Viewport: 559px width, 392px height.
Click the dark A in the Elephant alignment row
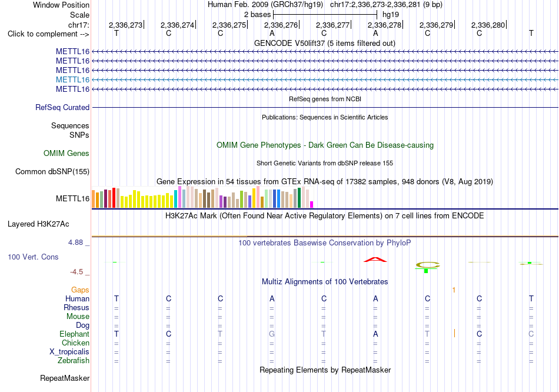point(375,334)
